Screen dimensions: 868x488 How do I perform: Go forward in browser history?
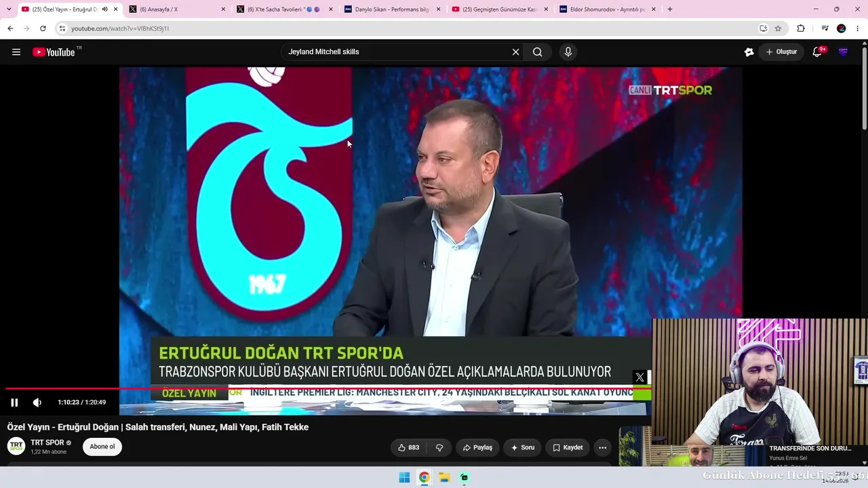click(26, 28)
